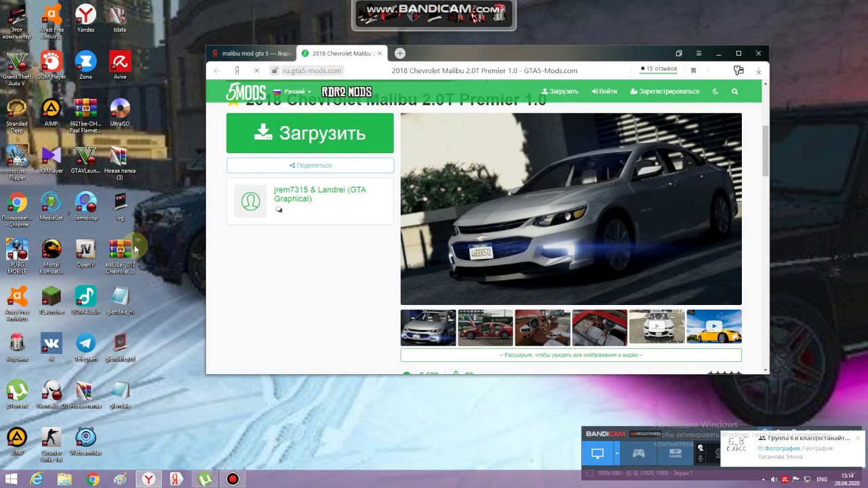The image size is (868, 488).
Task: Open Vkontakte DJ desktop icon
Action: [51, 394]
